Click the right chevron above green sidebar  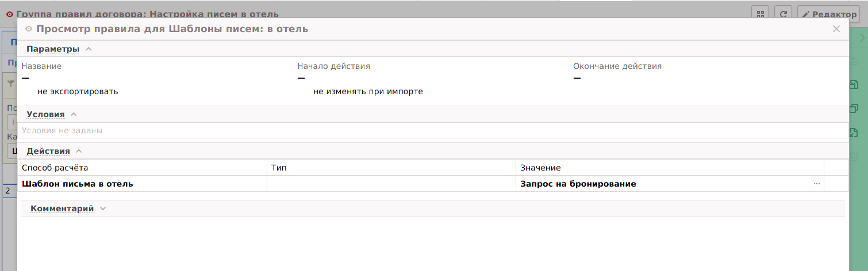[x=862, y=38]
